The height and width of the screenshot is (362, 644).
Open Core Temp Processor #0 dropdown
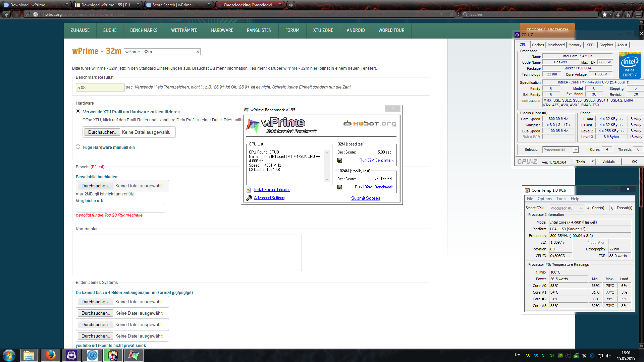click(x=567, y=208)
